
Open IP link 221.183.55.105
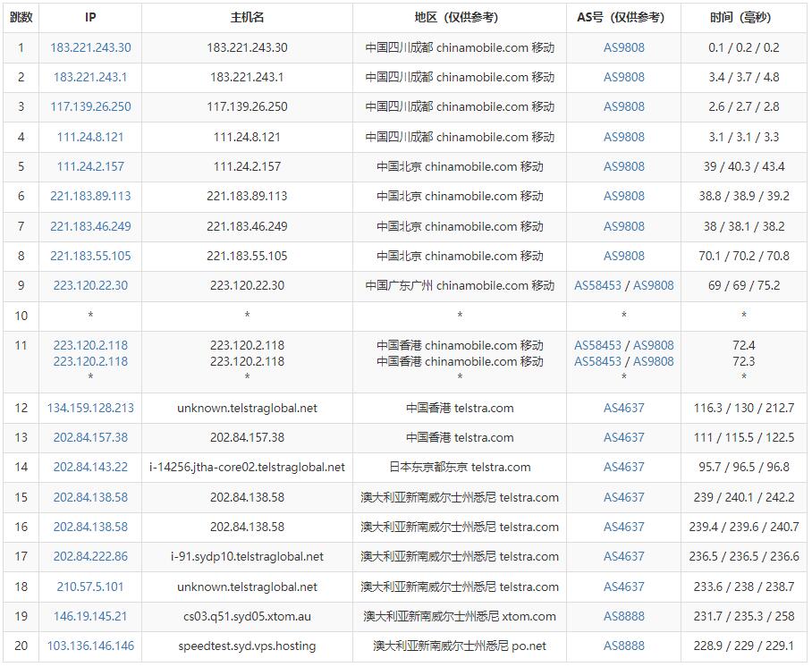coord(90,256)
